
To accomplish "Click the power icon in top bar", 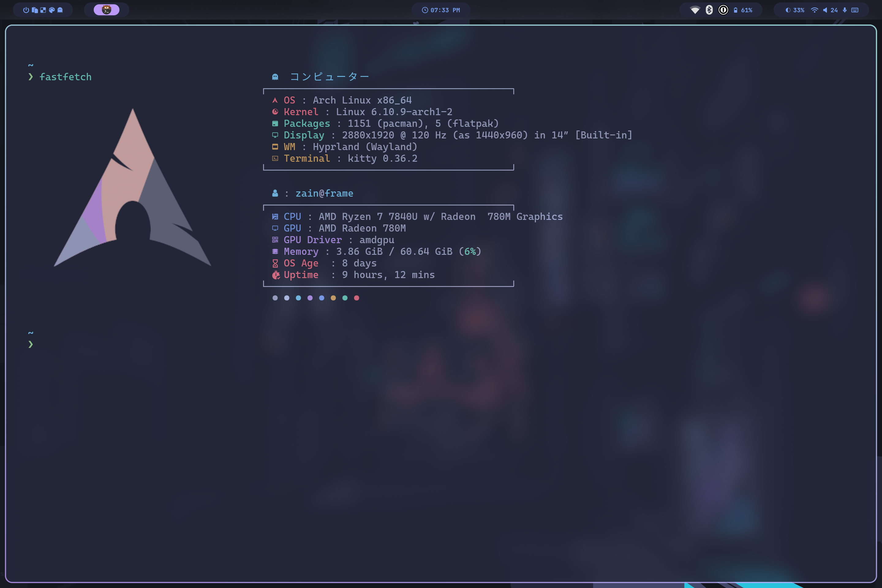I will coord(26,10).
